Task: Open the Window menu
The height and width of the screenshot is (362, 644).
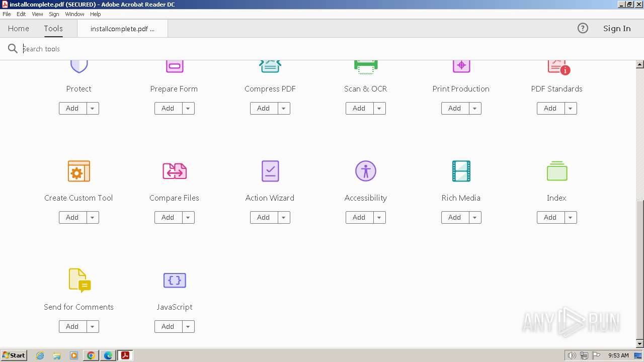Action: (x=74, y=14)
